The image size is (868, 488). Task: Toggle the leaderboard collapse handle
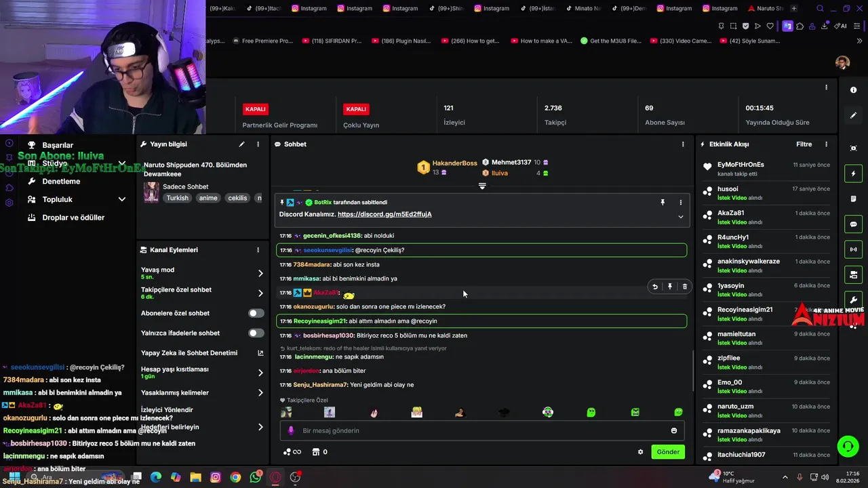(x=482, y=186)
